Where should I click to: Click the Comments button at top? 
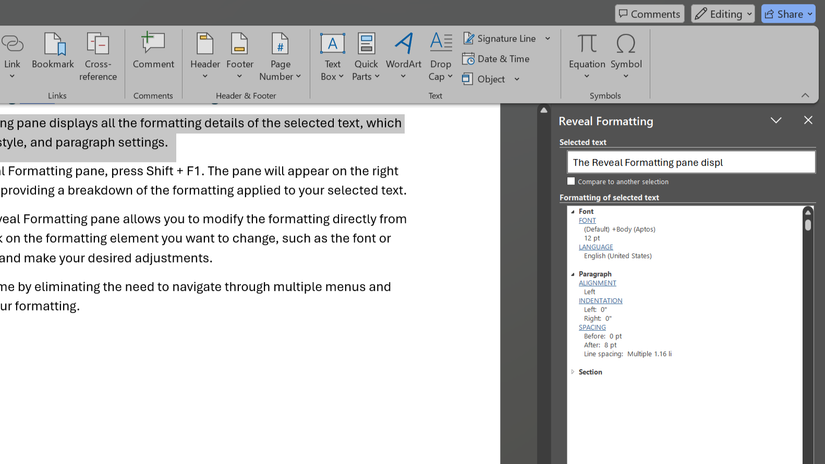click(649, 14)
